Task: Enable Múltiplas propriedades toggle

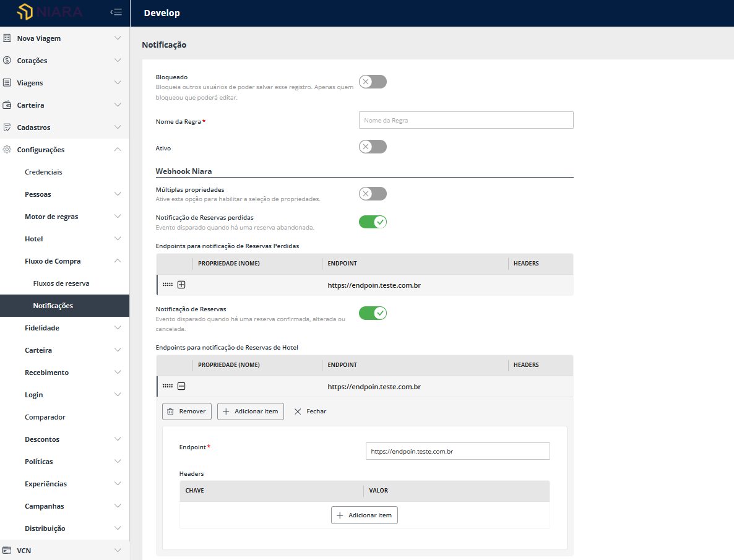Action: click(x=372, y=193)
